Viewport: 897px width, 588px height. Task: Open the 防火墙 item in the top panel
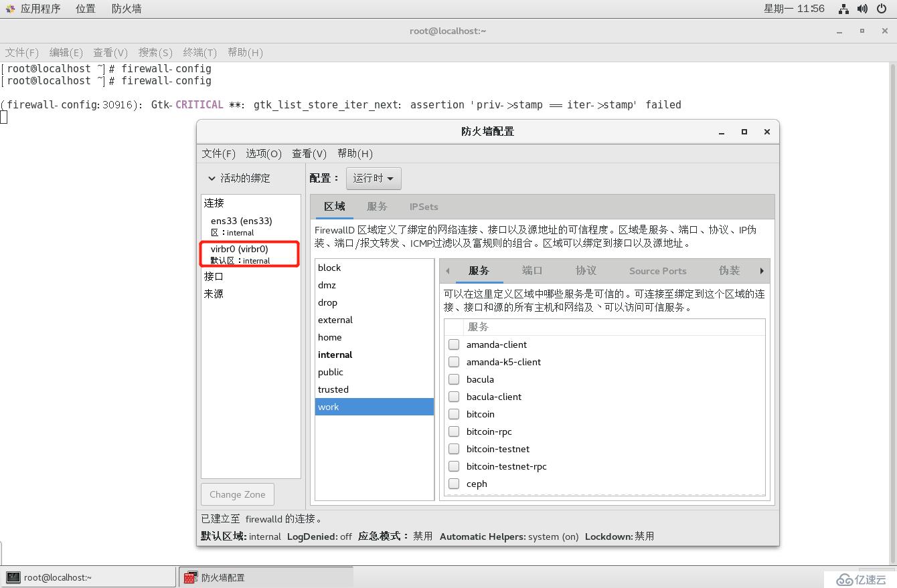(x=127, y=9)
